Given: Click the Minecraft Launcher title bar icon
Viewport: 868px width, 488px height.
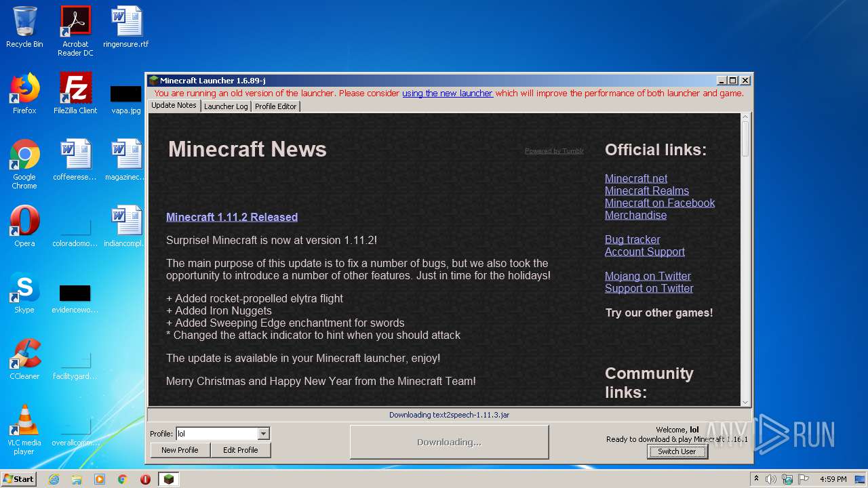Looking at the screenshot, I should coord(153,81).
